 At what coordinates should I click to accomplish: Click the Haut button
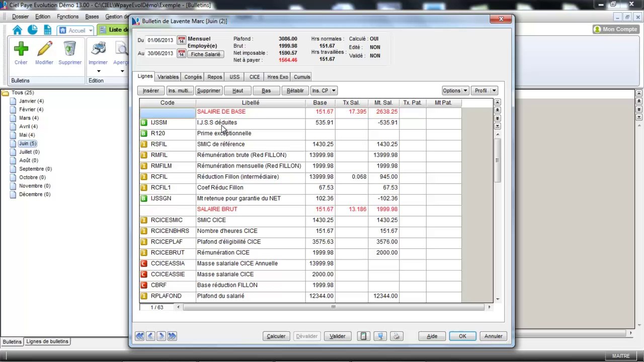pos(238,90)
